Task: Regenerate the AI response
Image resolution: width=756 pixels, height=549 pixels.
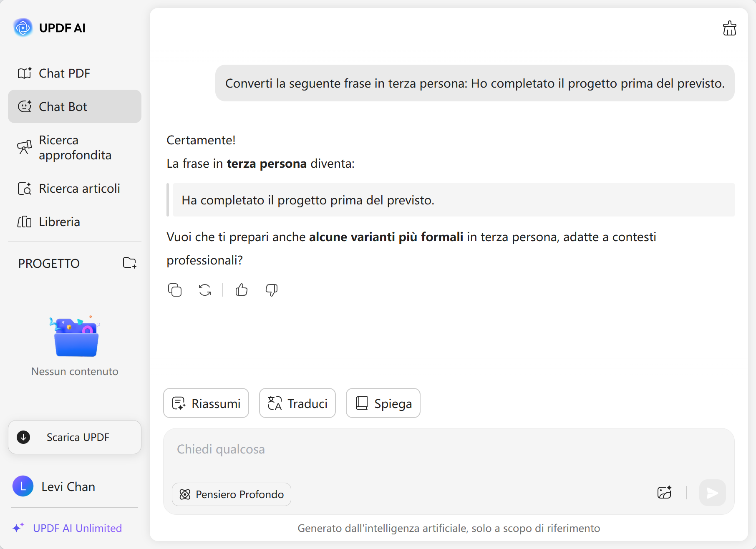Action: (205, 290)
